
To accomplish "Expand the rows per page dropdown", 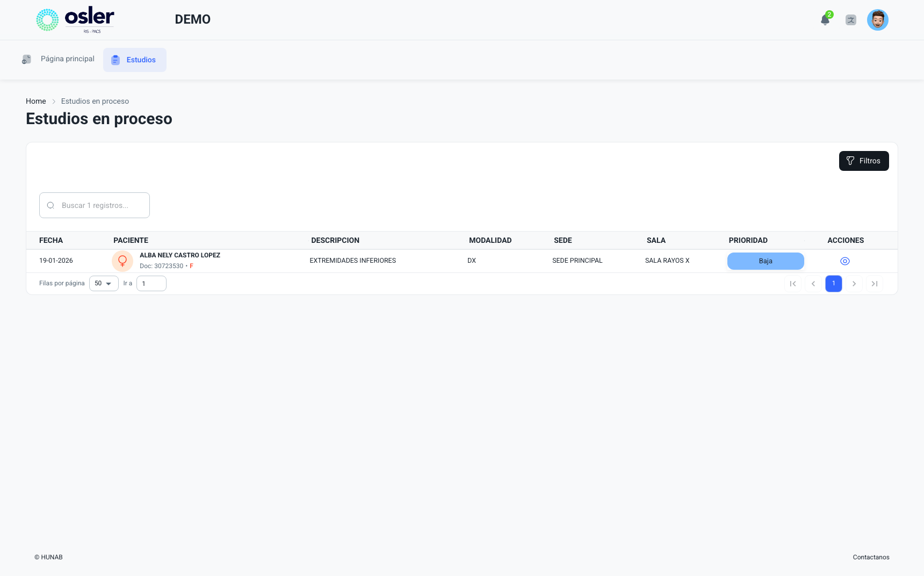I will 104,284.
